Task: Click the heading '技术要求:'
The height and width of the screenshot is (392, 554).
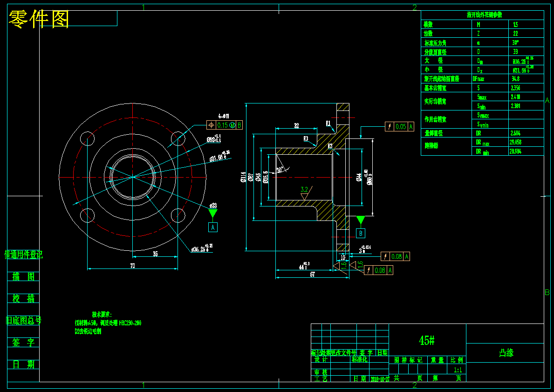Action: [x=102, y=314]
